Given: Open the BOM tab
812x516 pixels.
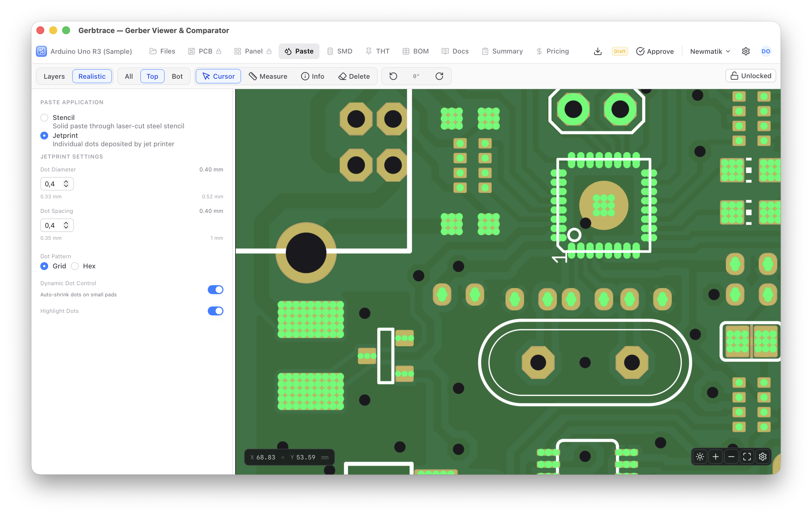Looking at the screenshot, I should (x=416, y=51).
